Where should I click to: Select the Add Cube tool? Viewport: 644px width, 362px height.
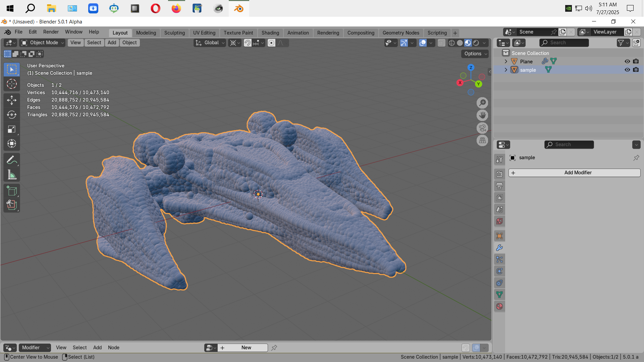pyautogui.click(x=12, y=191)
